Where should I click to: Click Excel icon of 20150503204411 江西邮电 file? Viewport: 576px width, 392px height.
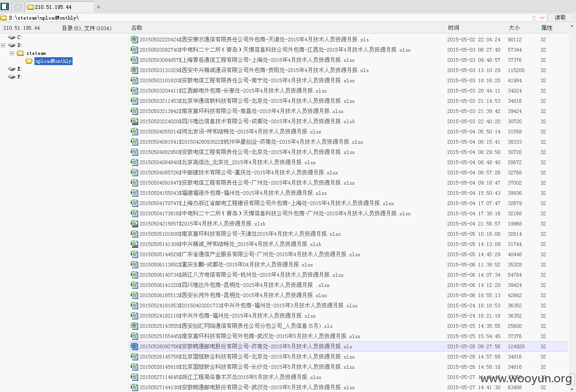[134, 91]
